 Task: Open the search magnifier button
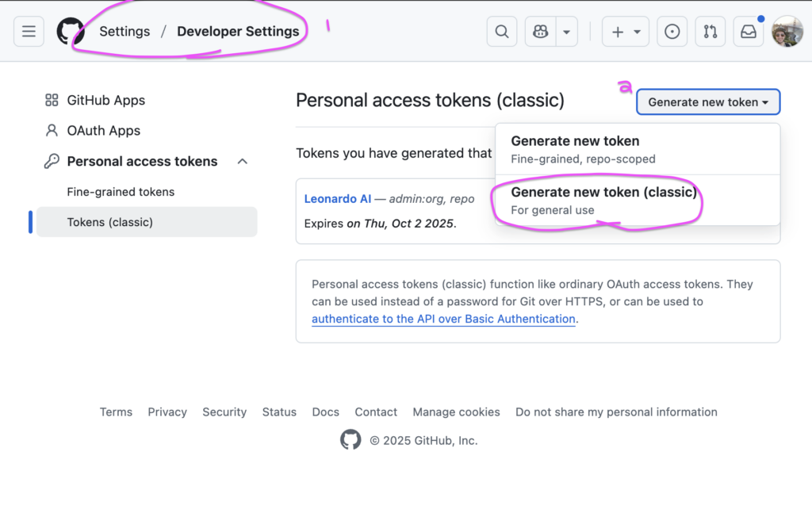tap(502, 32)
